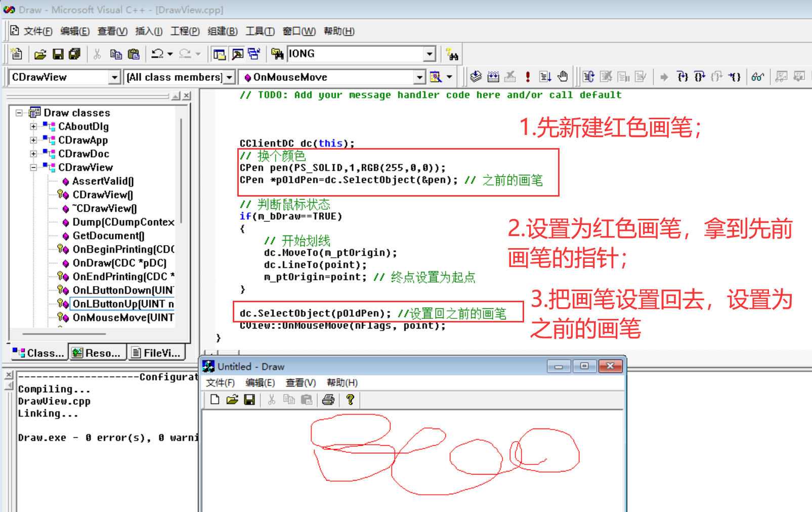The height and width of the screenshot is (512, 812).
Task: Click the Find in Files binoculars icon
Action: pyautogui.click(x=277, y=54)
